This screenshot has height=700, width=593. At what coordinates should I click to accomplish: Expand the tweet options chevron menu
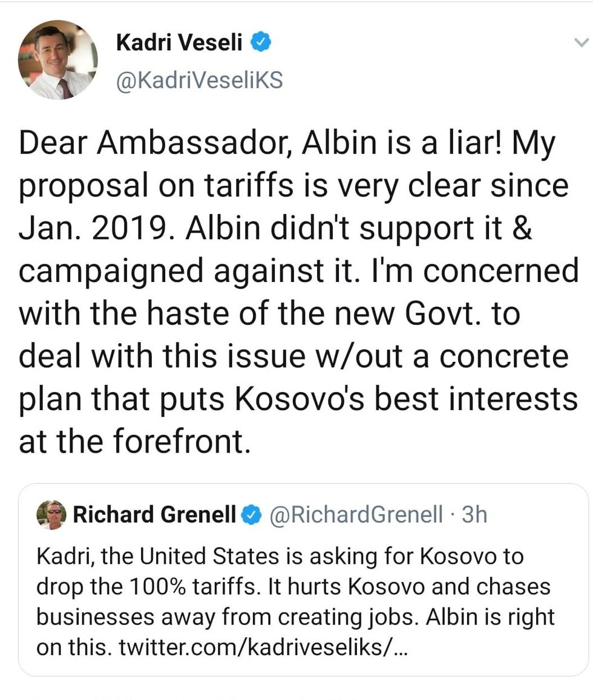580,42
